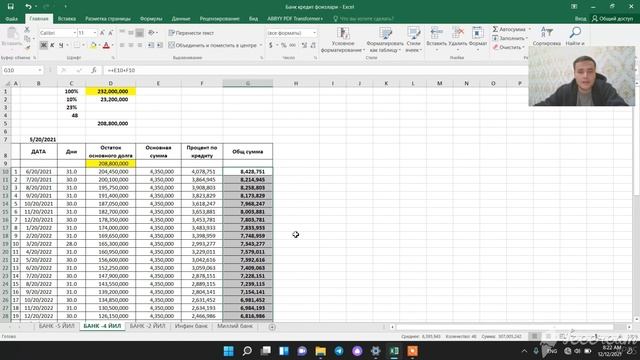Click the Undo arrow icon
The image size is (640, 360).
[x=28, y=7]
